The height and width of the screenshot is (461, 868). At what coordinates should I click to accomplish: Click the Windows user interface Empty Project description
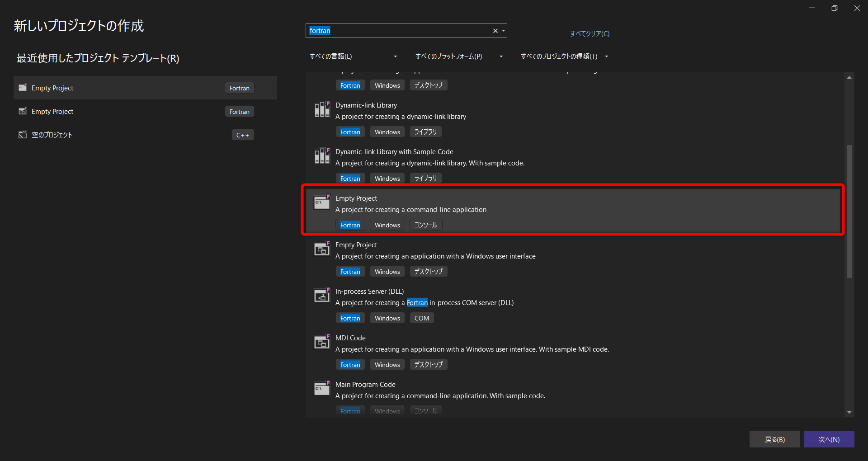(435, 256)
